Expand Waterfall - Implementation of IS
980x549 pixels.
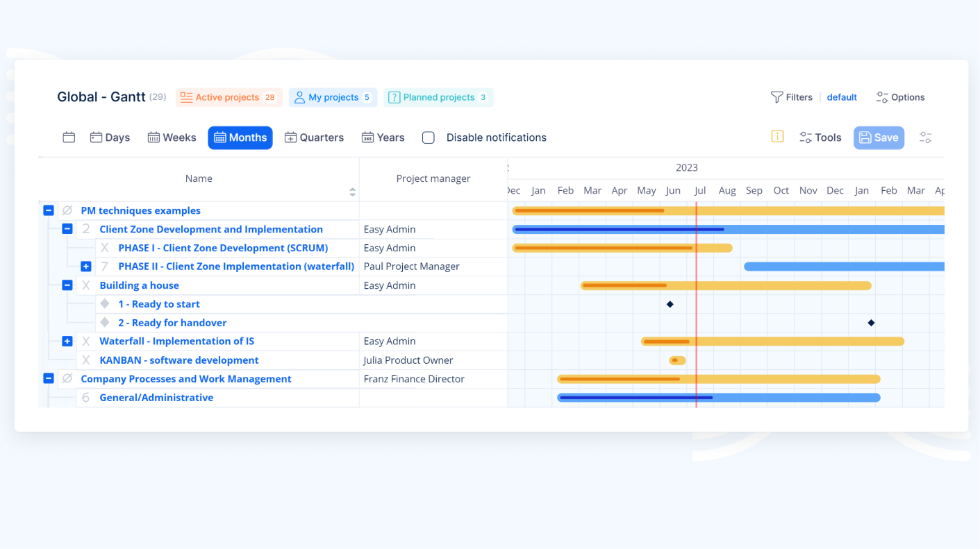click(x=67, y=341)
